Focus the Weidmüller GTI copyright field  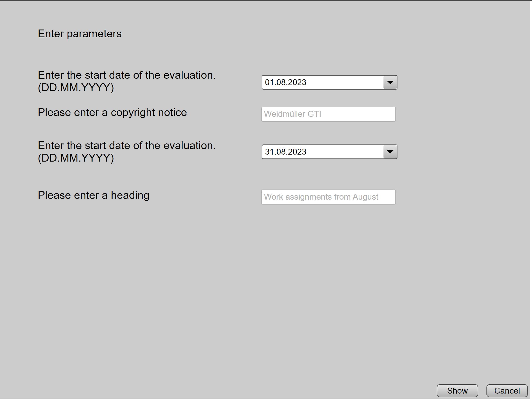[328, 114]
